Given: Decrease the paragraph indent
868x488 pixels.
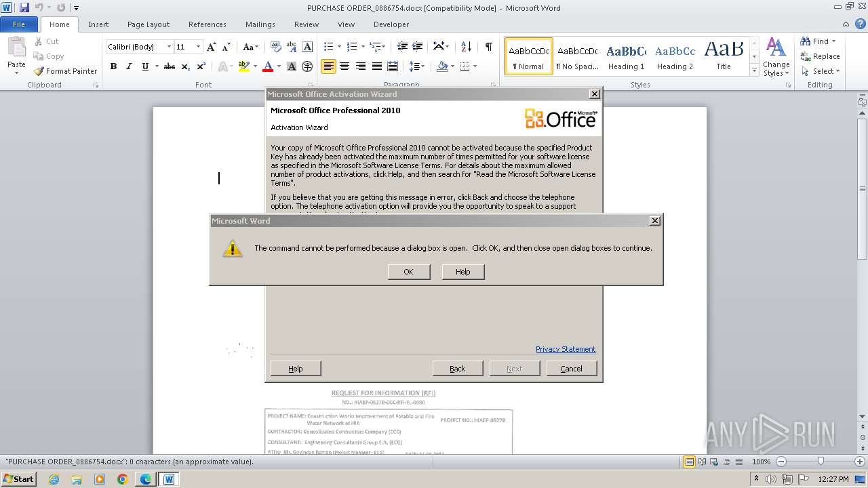Looking at the screenshot, I should [402, 47].
